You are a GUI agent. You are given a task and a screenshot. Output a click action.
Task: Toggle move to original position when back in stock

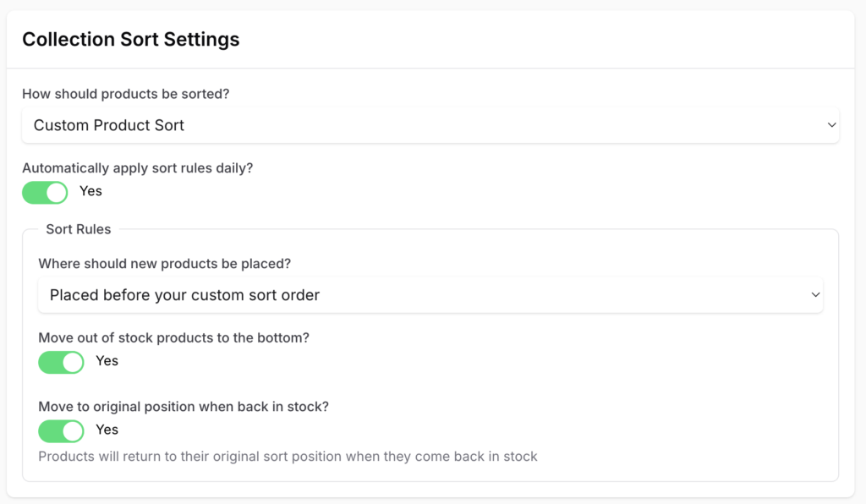coord(61,430)
